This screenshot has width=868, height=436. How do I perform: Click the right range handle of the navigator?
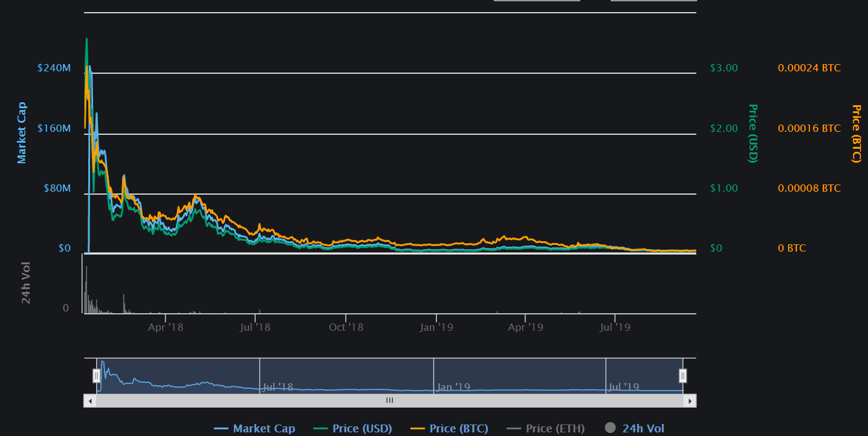(x=682, y=376)
